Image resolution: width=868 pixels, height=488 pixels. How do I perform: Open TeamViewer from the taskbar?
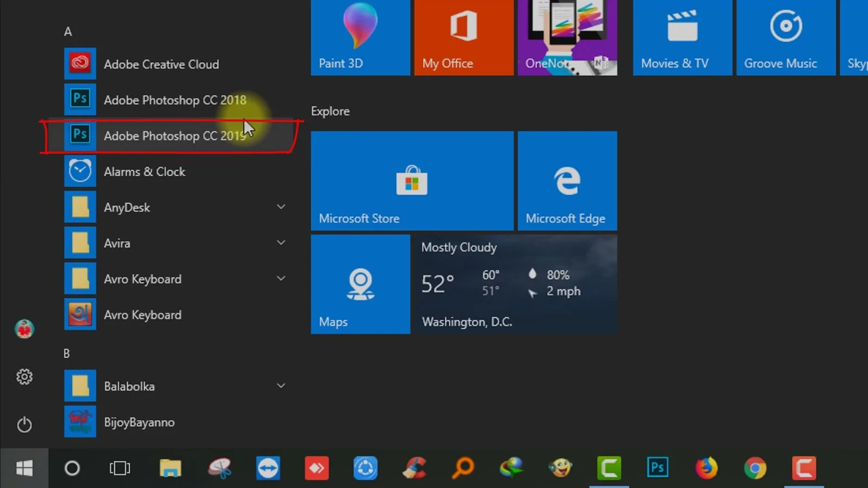coord(268,468)
